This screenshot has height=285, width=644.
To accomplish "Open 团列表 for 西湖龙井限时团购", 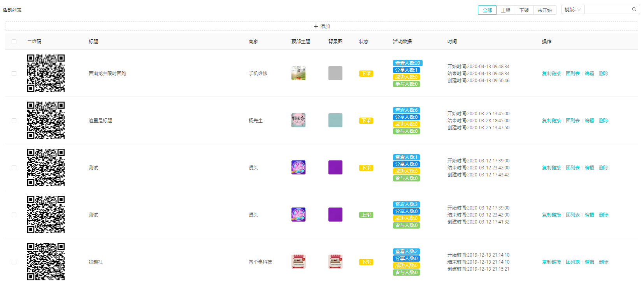I will 573,74.
